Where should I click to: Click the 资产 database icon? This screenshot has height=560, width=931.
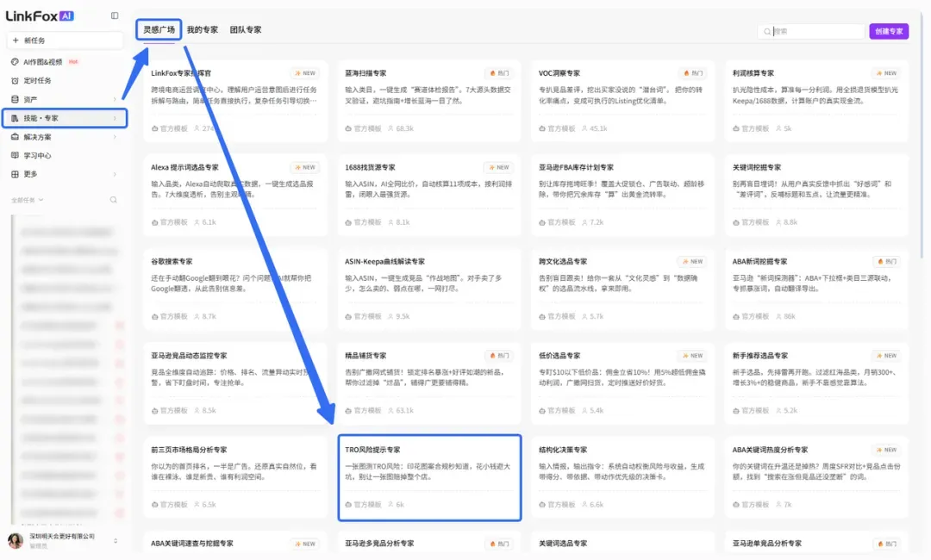15,99
